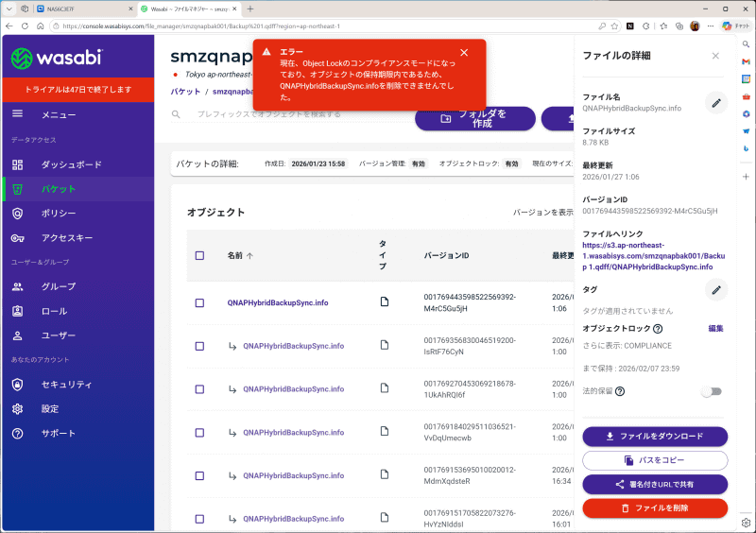Open the browser three-dots menu
756x533 pixels.
[x=711, y=26]
